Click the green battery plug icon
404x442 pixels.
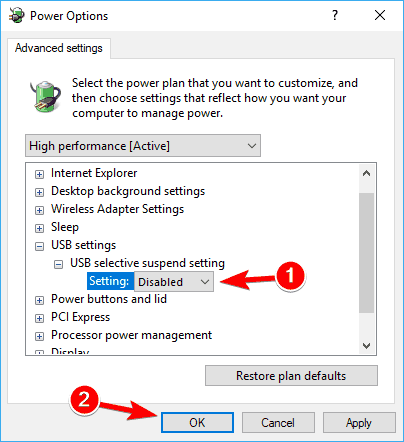tap(46, 96)
